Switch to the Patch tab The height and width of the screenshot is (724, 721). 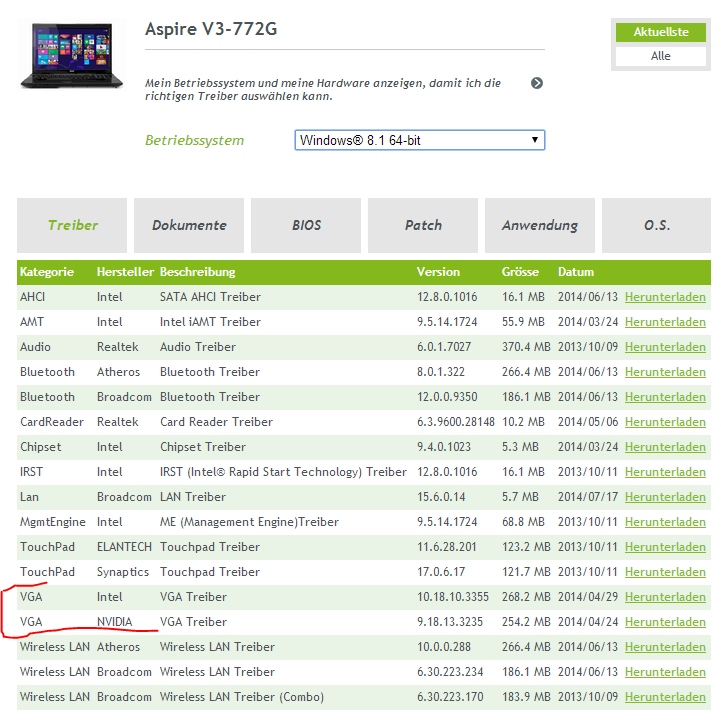423,225
